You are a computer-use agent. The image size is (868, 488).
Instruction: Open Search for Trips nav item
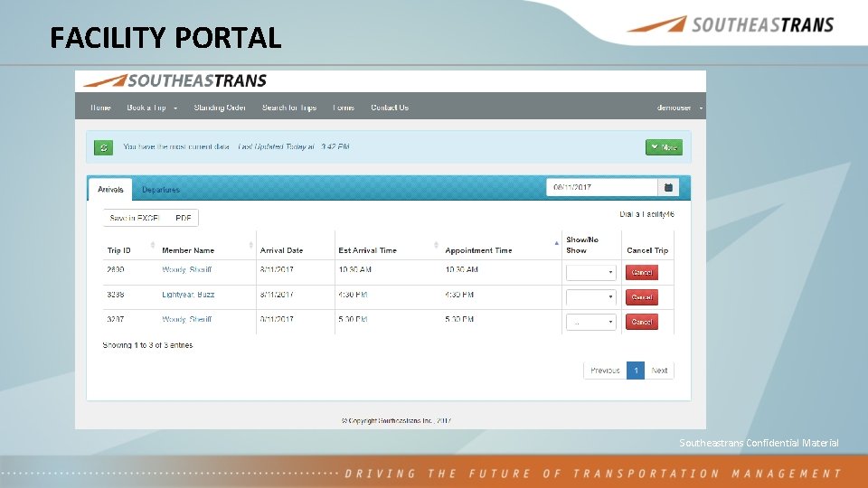(289, 108)
